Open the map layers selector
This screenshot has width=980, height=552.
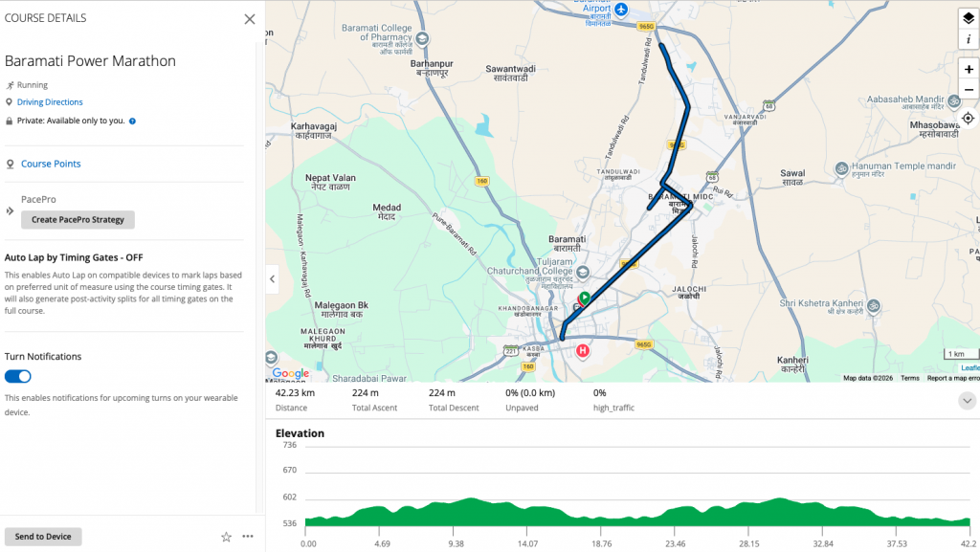pos(969,18)
